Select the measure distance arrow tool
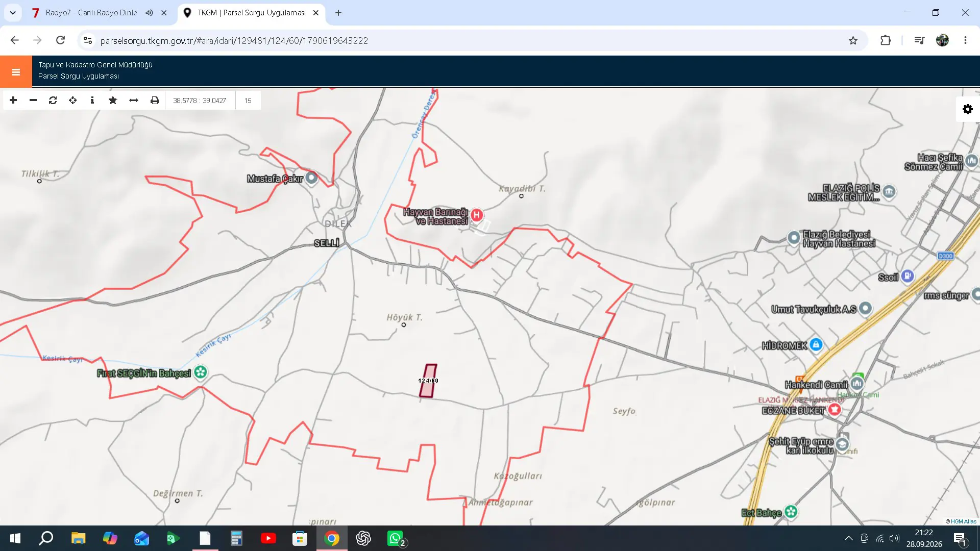Screen dimensions: 980x551 (x=134, y=101)
